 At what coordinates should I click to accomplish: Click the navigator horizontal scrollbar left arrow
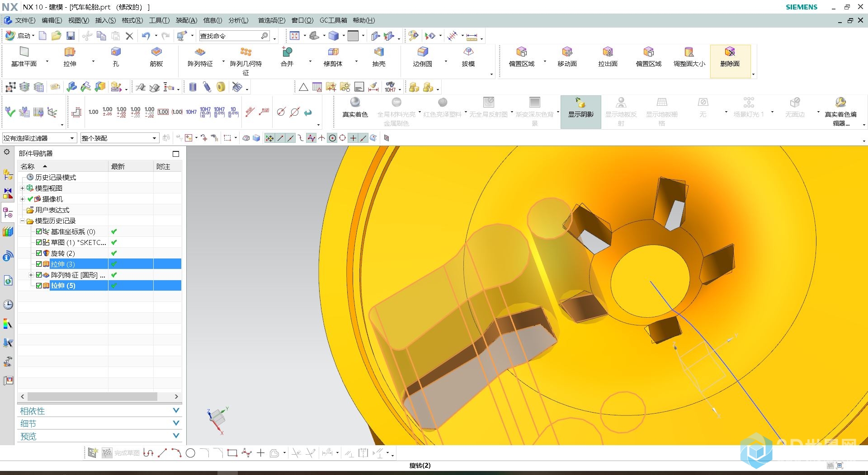coord(23,396)
